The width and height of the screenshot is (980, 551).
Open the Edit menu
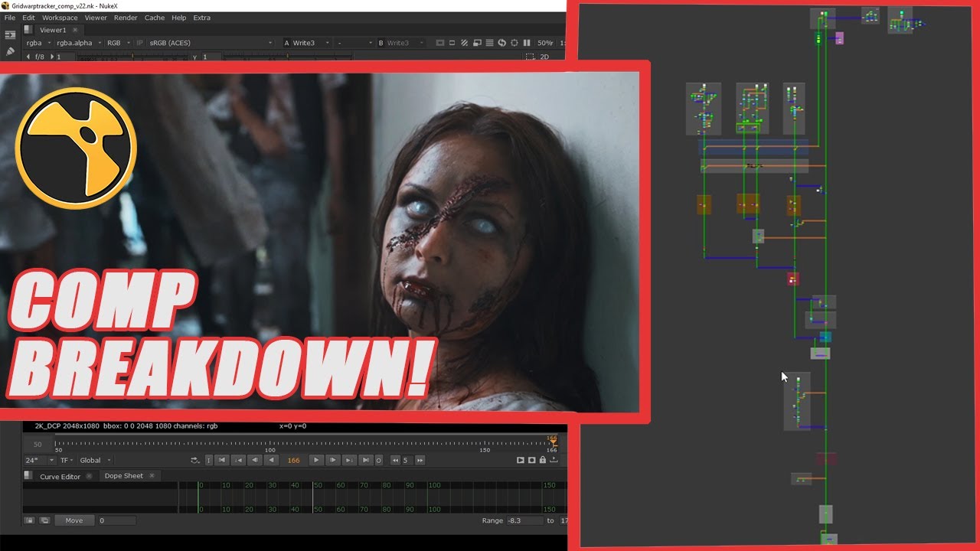coord(28,18)
